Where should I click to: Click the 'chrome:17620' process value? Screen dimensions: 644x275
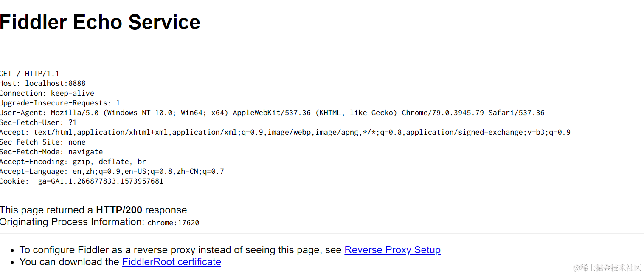click(x=173, y=223)
